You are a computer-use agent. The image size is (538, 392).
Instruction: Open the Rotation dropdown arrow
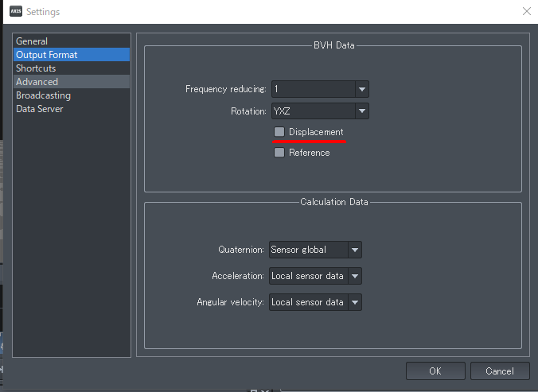(362, 111)
